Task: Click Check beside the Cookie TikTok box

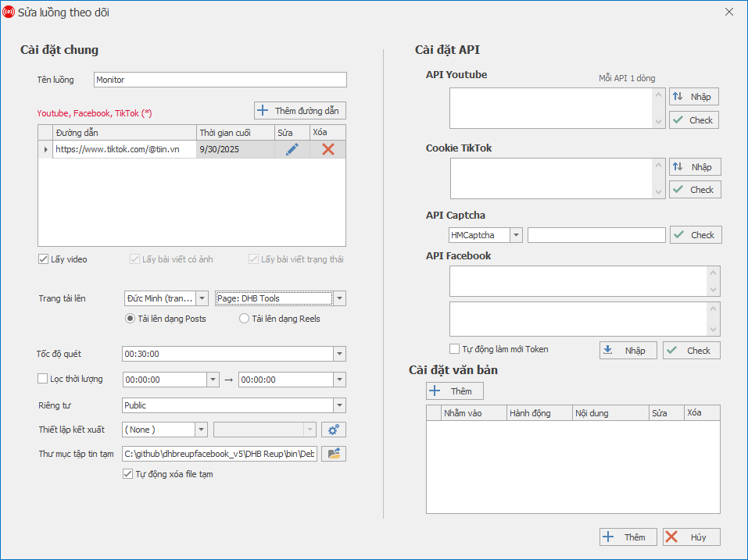Action: click(x=693, y=190)
